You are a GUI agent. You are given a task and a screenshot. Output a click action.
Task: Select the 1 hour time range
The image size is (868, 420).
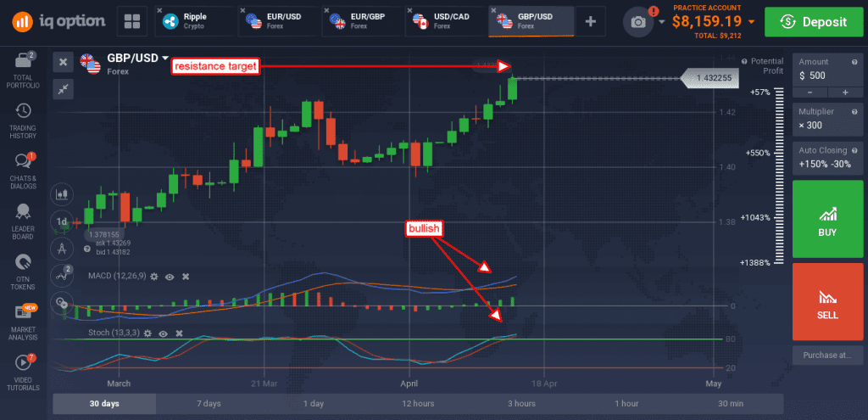click(626, 403)
